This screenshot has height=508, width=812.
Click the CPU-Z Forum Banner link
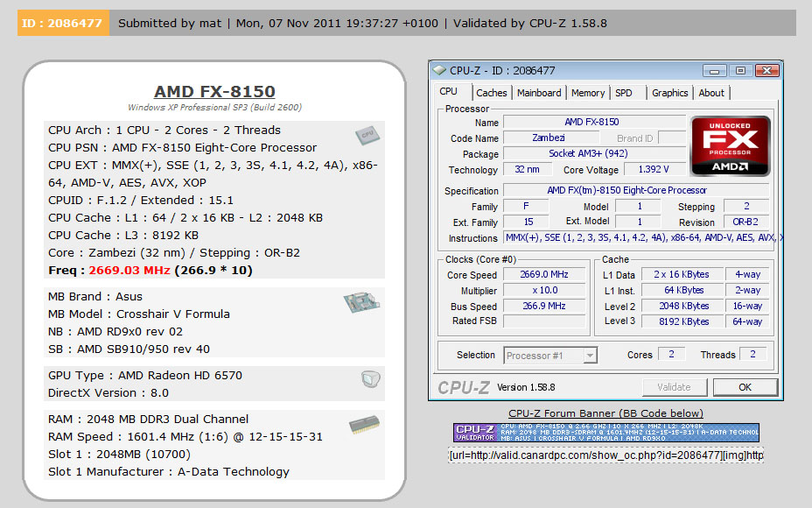(x=605, y=413)
